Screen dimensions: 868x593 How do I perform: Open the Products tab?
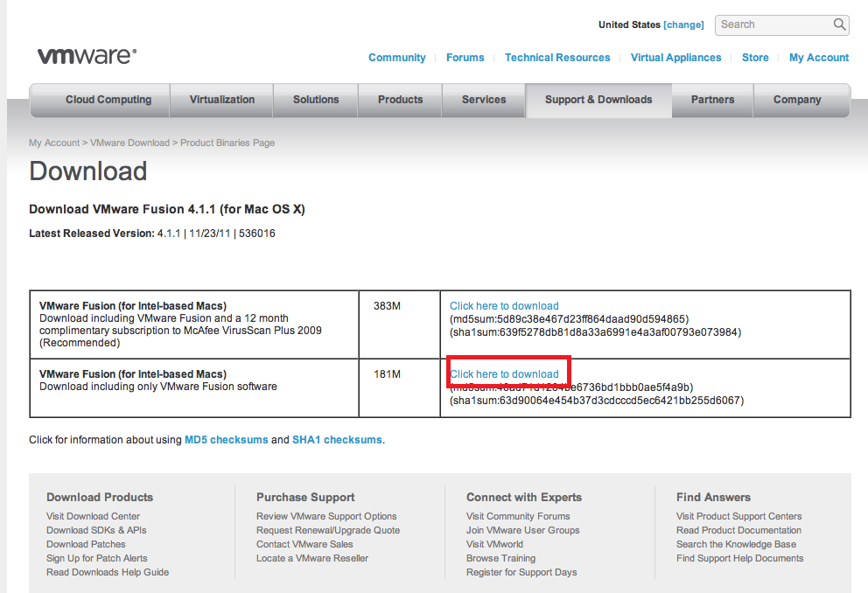400,100
